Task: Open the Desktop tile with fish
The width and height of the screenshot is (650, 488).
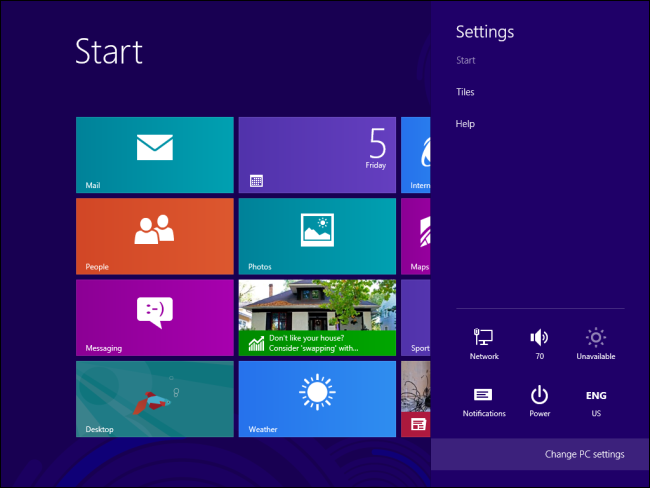Action: click(155, 398)
